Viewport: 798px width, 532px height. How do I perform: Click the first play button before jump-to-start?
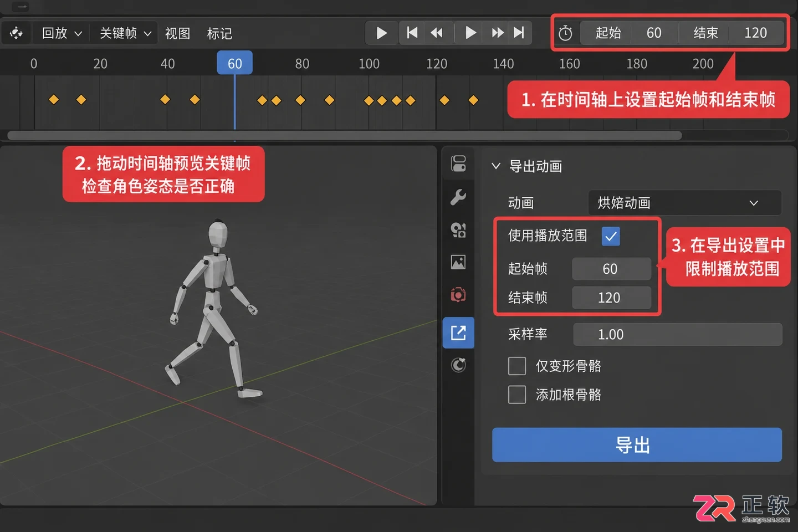[382, 33]
